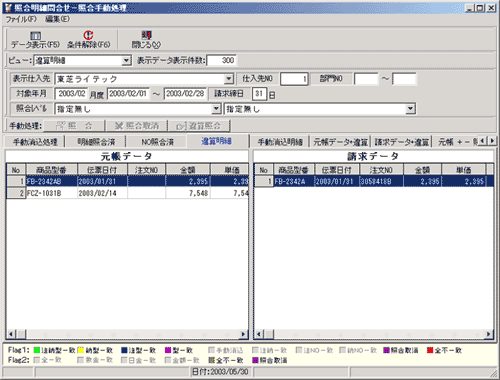Screen dimensions: 500x380
Task: Click the application icon in title bar
Action: click(x=8, y=8)
